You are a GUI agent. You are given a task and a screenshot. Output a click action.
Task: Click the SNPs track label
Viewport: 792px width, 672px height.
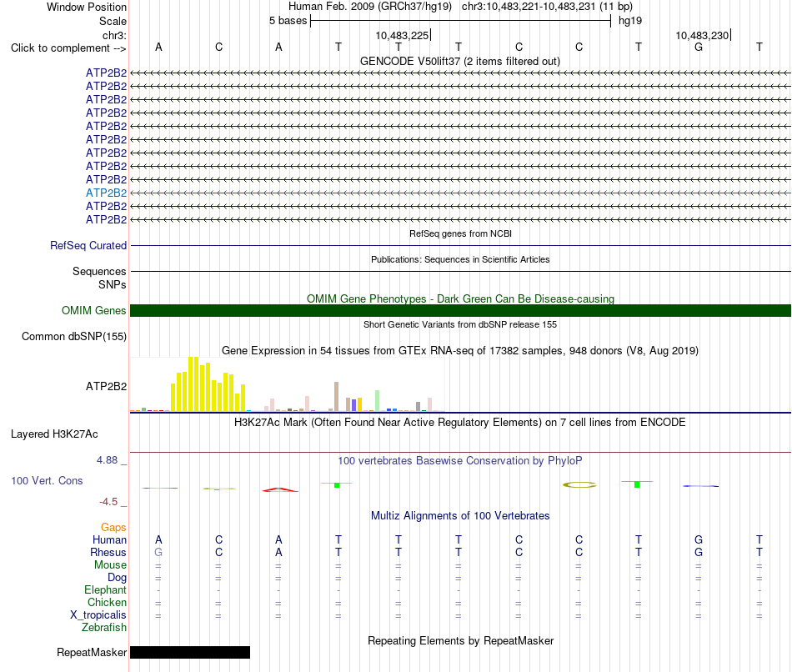113,284
